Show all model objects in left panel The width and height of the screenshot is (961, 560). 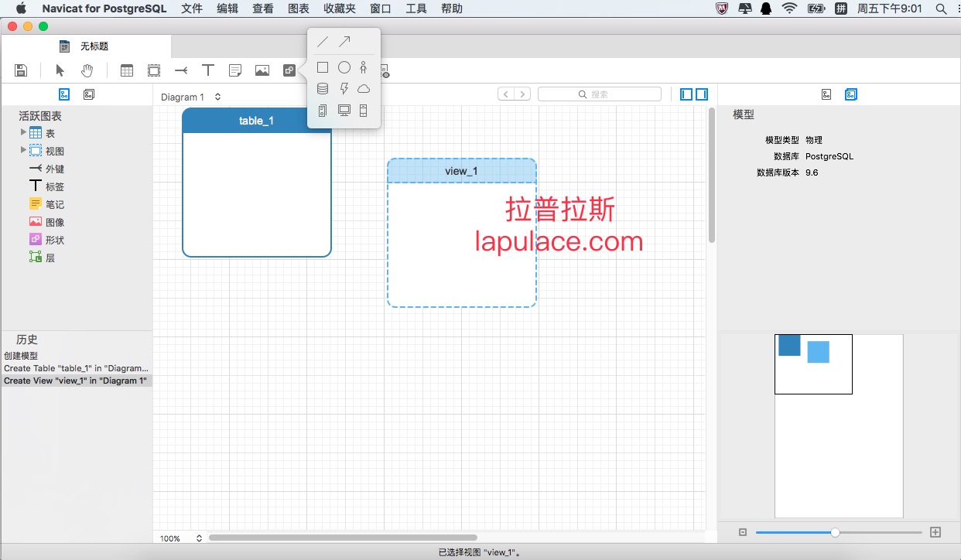pos(89,94)
